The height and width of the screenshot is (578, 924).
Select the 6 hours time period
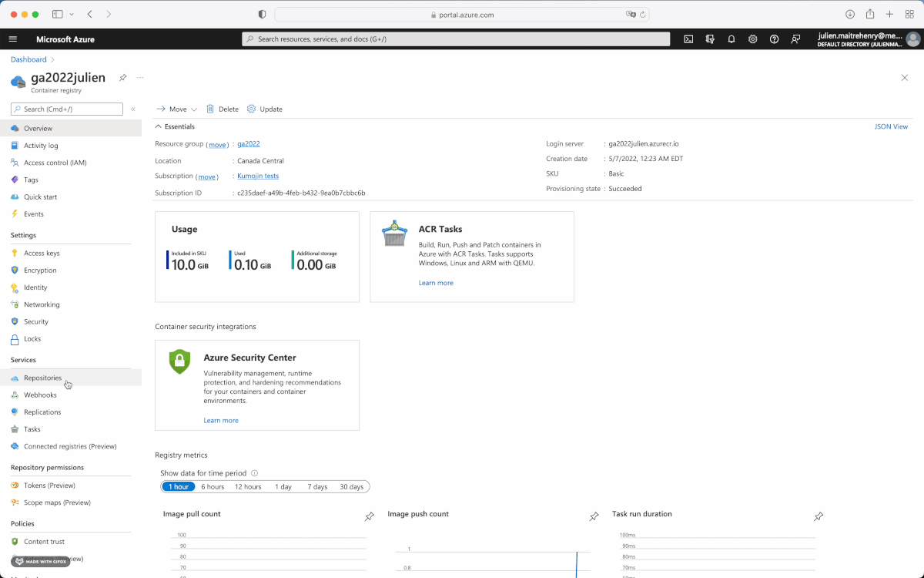click(x=213, y=487)
